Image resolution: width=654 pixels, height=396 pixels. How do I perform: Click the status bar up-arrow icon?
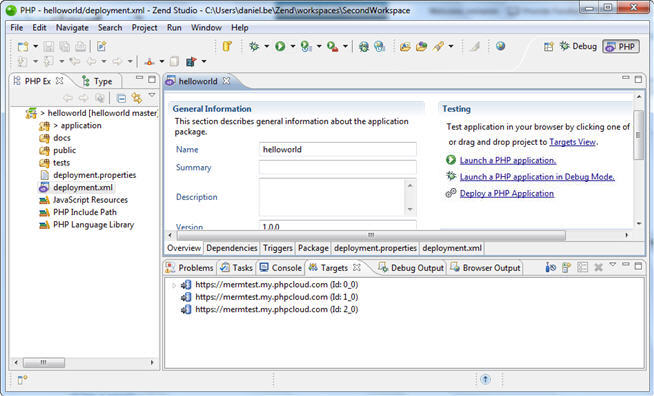(485, 379)
